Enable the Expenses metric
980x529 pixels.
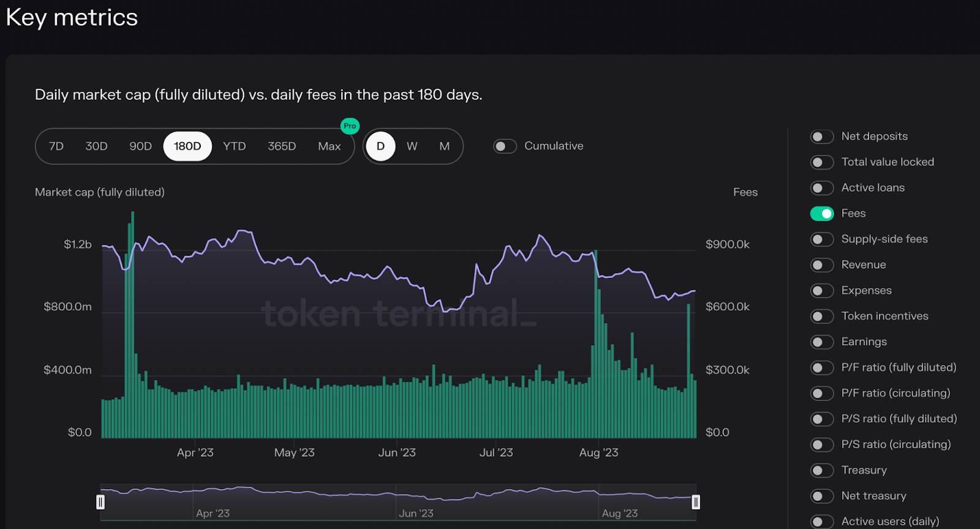tap(822, 291)
